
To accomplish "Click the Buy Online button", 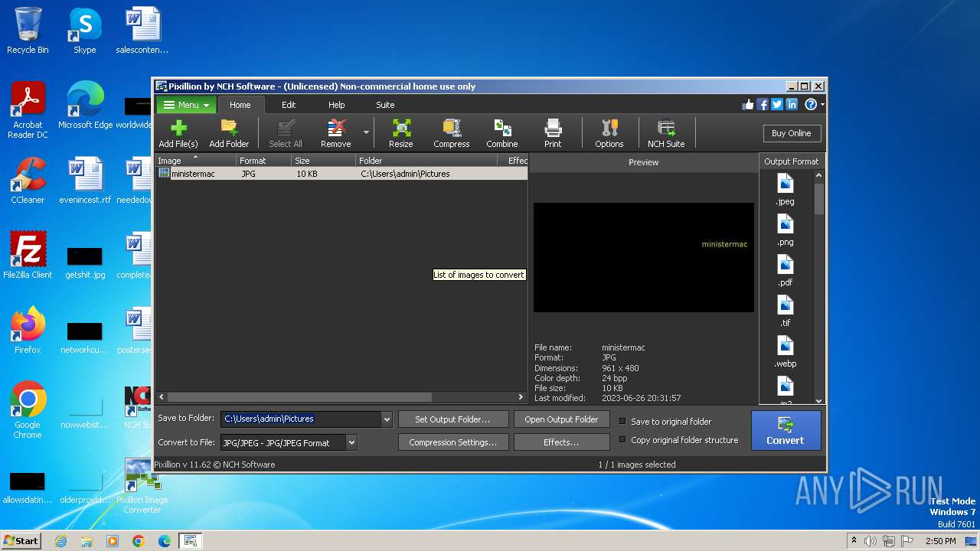I will pos(792,133).
